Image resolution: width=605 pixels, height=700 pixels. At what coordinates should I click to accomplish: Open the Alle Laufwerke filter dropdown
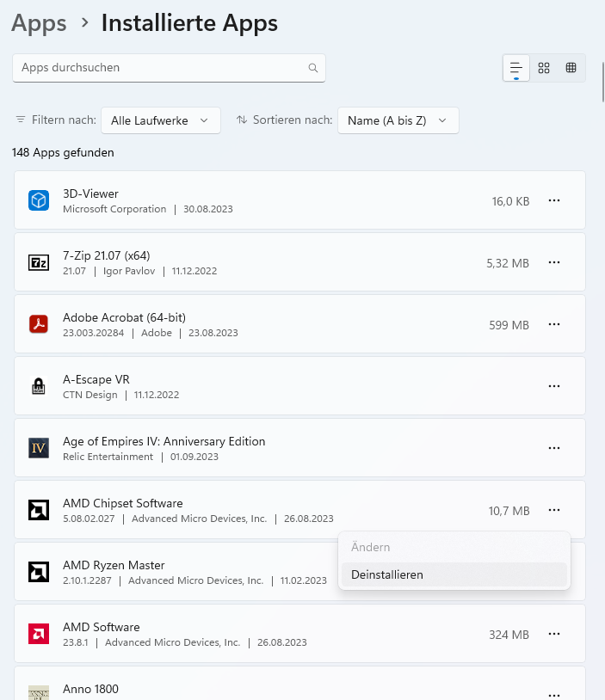[x=161, y=120]
